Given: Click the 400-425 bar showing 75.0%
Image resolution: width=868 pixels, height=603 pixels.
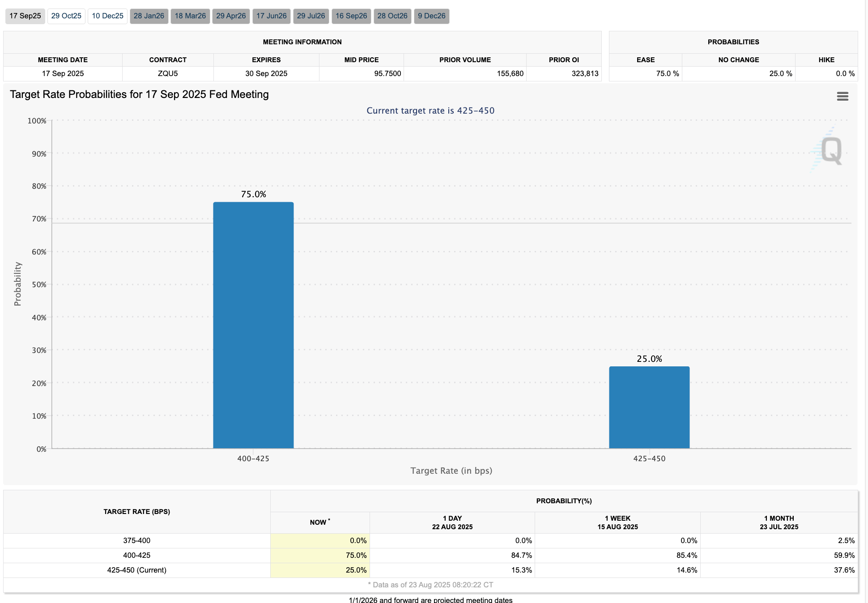Looking at the screenshot, I should pyautogui.click(x=253, y=325).
